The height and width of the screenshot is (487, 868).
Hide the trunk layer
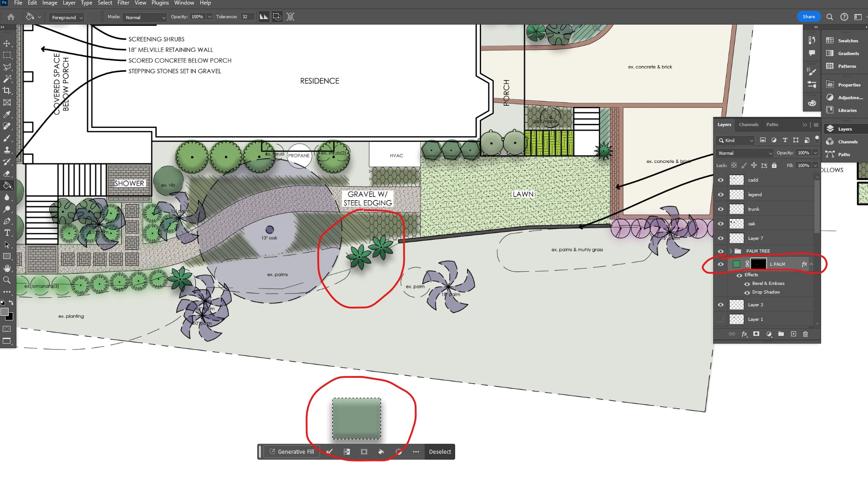pyautogui.click(x=721, y=209)
